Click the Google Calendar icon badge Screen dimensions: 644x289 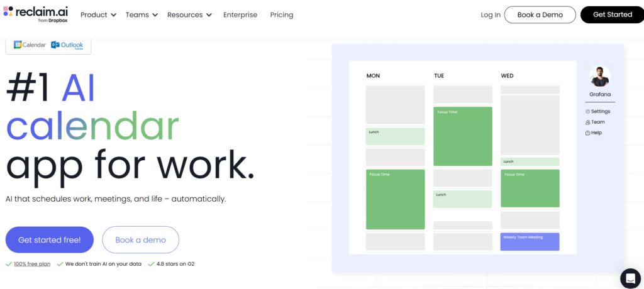30,45
